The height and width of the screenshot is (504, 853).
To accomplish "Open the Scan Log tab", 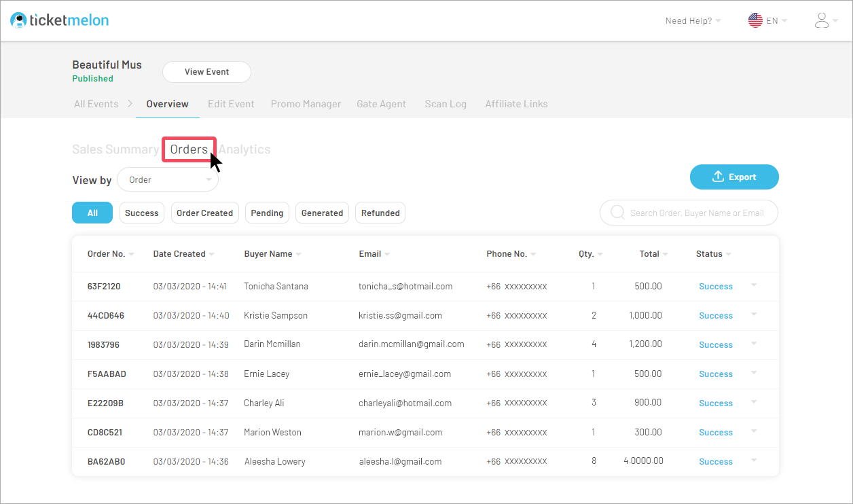I will pyautogui.click(x=446, y=104).
